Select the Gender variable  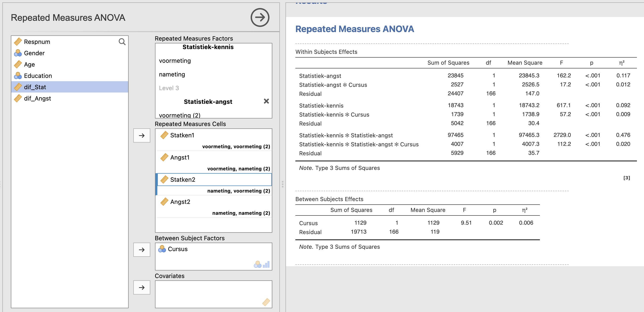tap(34, 53)
